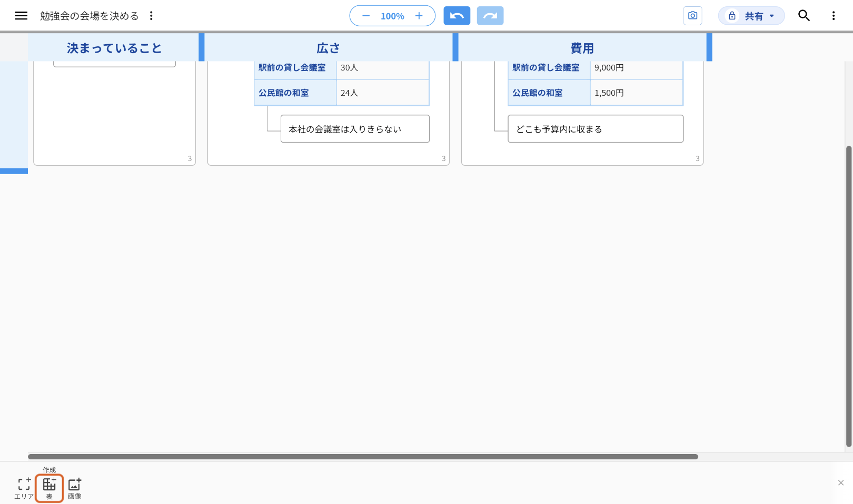Viewport: 853px width, 504px height.
Task: Click the horizontal scrollbar thumb
Action: pos(363,457)
